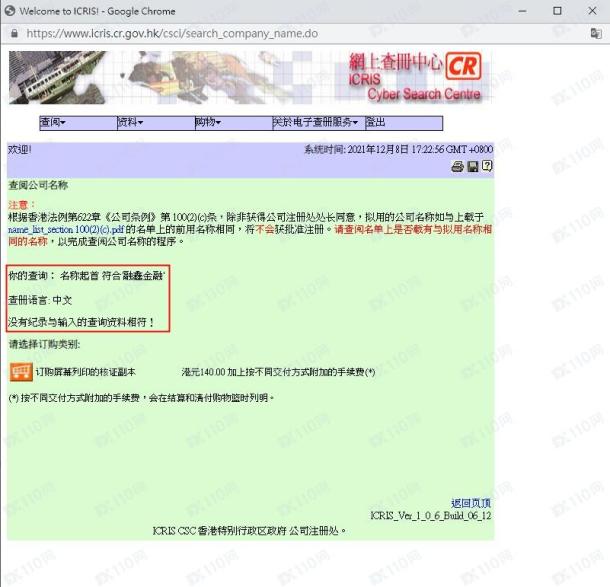Open the help question mark icon

(x=487, y=166)
